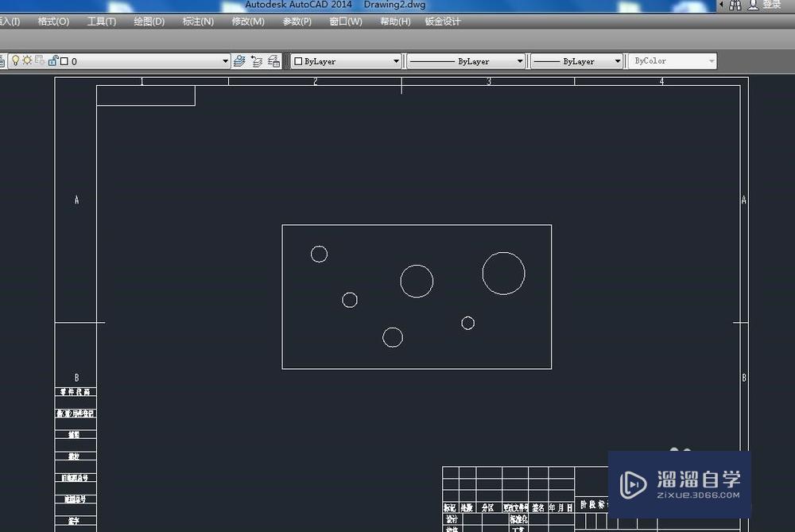Open the 绘图(D) menu

(x=149, y=21)
